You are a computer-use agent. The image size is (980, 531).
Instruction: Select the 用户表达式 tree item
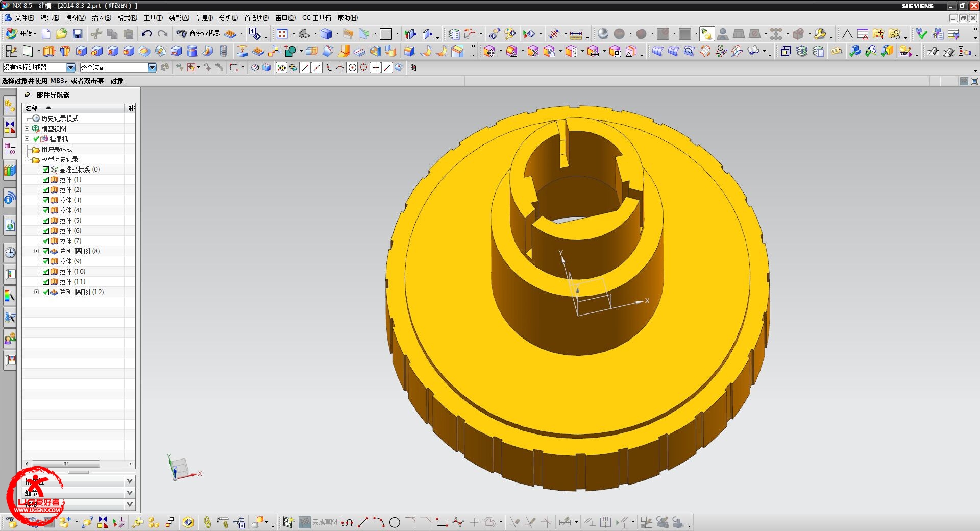coord(57,149)
